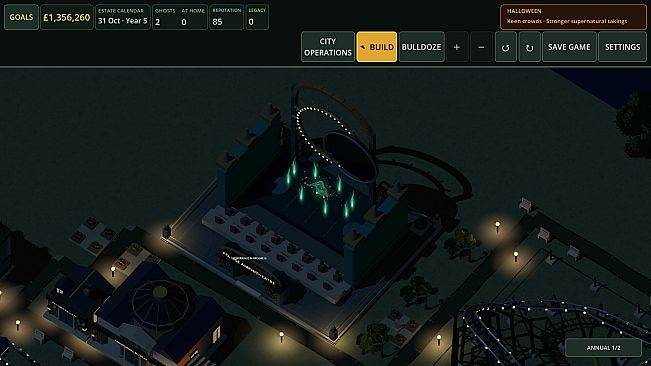
Task: Click the Reputation 85 indicator
Action: coord(226,17)
